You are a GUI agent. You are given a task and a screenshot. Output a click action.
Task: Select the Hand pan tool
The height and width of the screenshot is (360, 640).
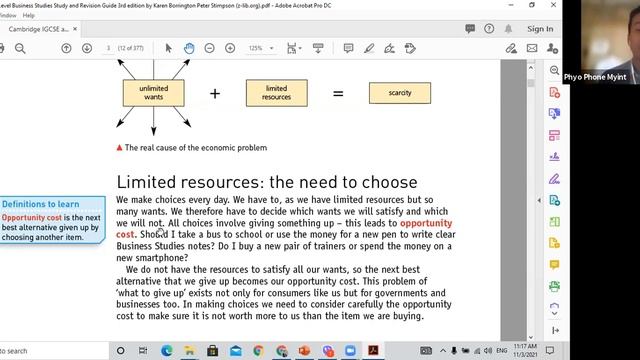[x=189, y=48]
